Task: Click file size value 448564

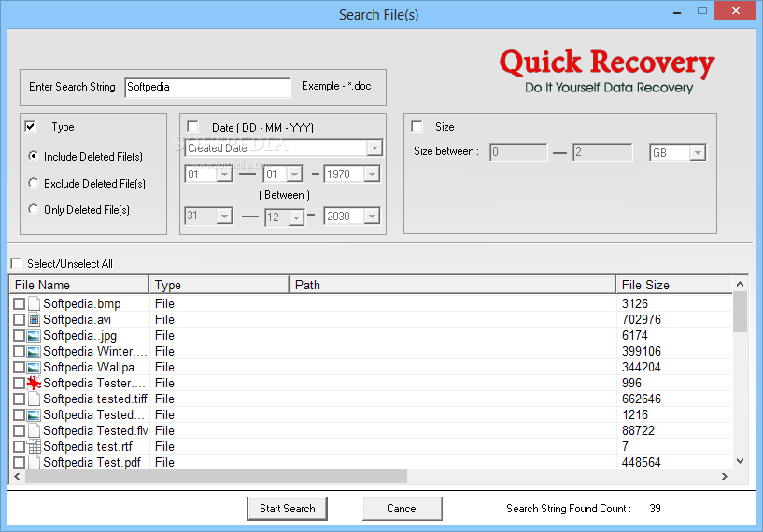Action: click(x=642, y=462)
